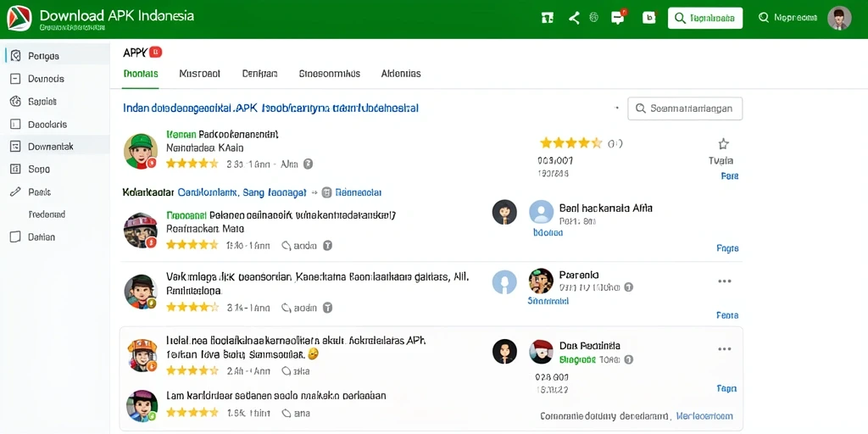Switch to the 'Dionlais' tab

[141, 74]
